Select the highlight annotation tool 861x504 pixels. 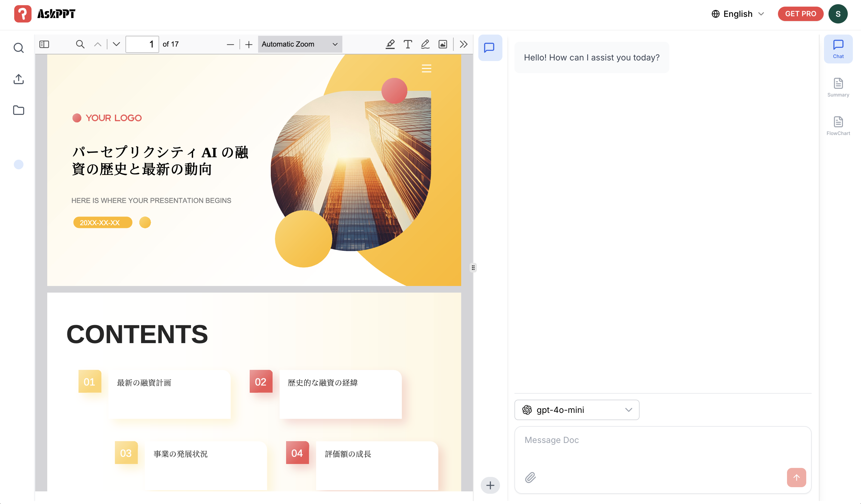(x=390, y=44)
